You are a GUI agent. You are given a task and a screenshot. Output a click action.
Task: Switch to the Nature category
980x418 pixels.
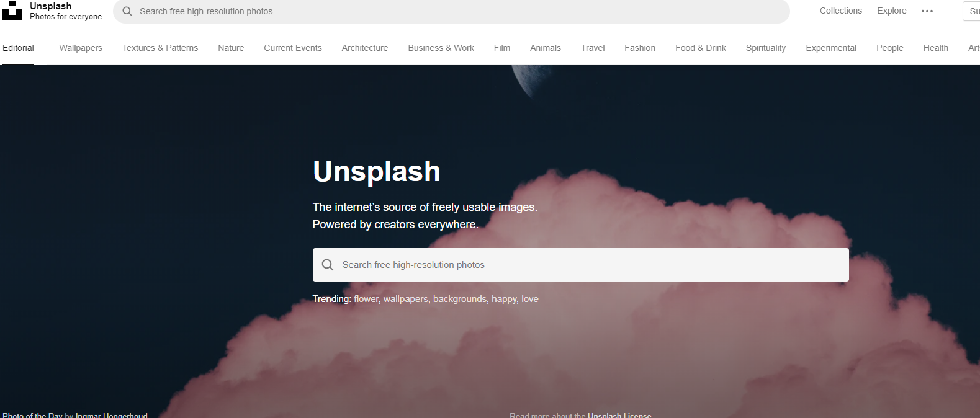231,48
